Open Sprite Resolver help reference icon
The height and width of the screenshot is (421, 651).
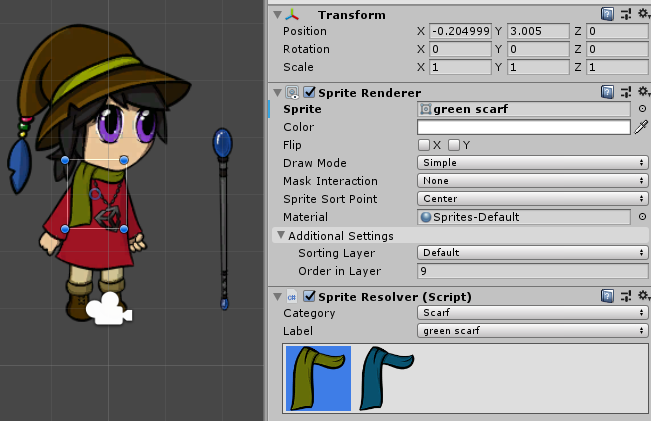click(x=607, y=296)
